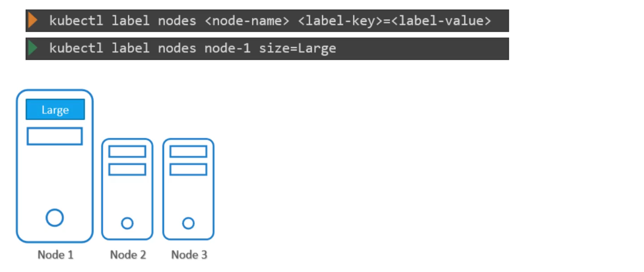Click the green arrow beside the example command
Image resolution: width=644 pixels, height=272 pixels.
click(x=33, y=48)
